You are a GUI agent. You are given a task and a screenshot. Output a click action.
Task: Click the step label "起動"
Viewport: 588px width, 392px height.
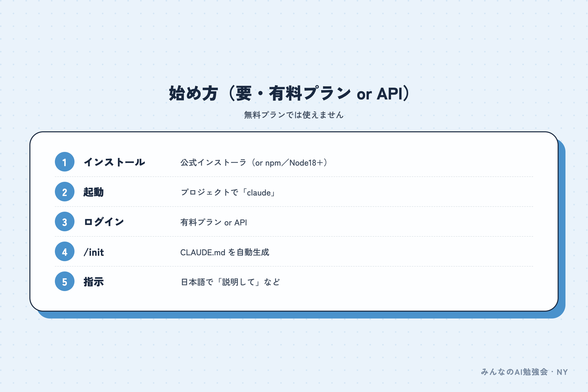click(94, 192)
